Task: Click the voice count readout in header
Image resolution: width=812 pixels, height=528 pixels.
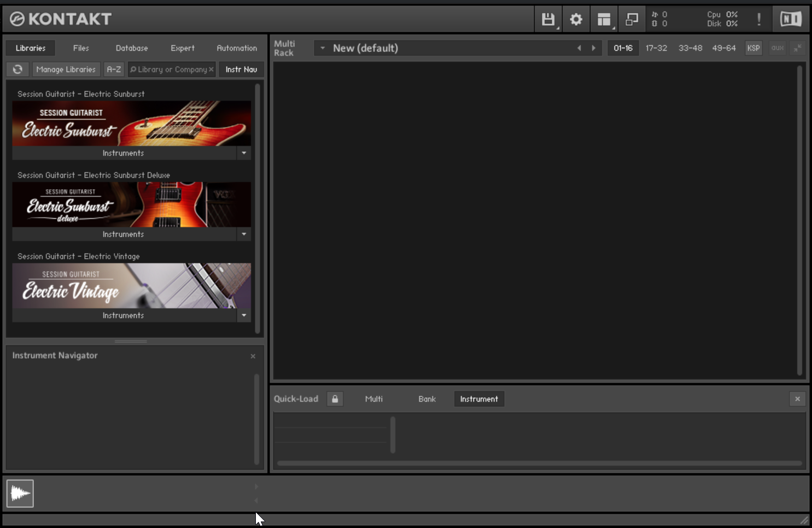Action: click(x=659, y=15)
